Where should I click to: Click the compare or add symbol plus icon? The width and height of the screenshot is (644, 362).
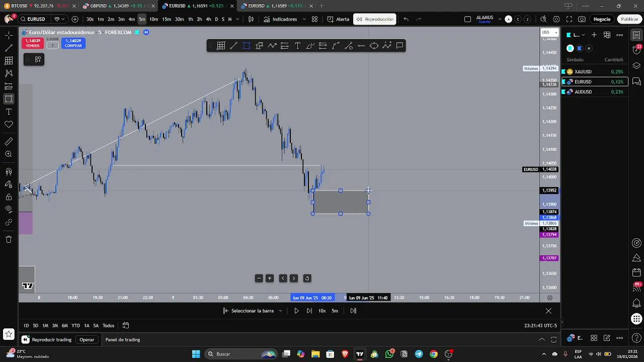tap(75, 19)
